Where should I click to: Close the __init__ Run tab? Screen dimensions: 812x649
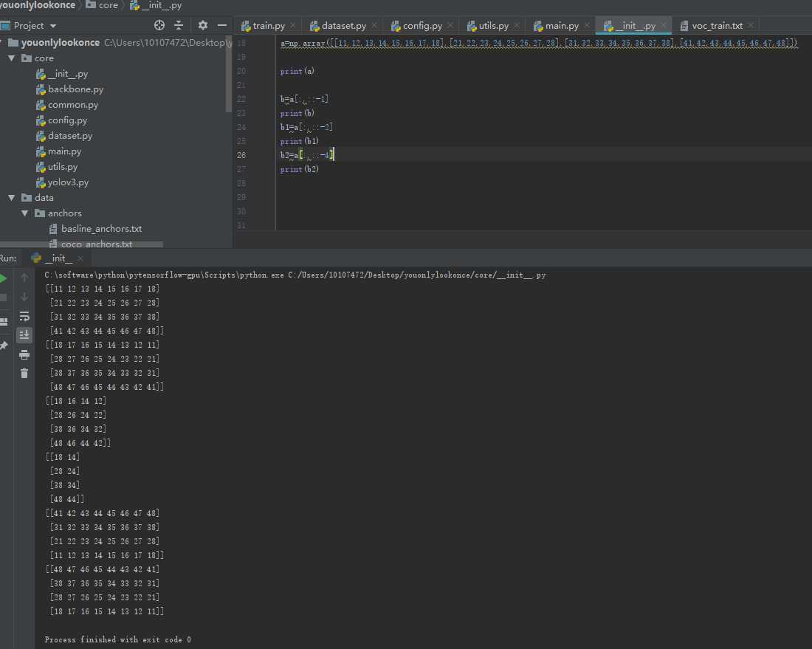tap(80, 258)
